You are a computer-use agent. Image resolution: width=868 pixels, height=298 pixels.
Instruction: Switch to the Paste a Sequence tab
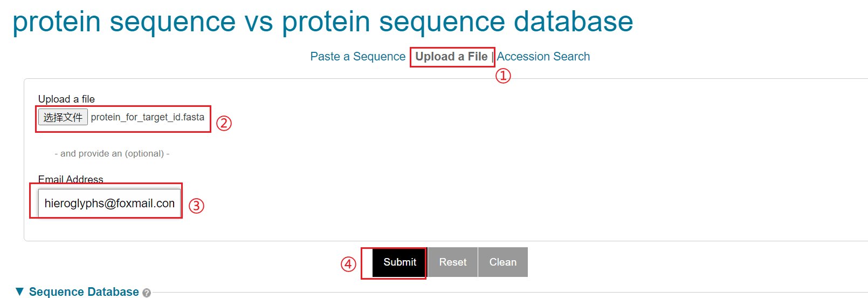coord(358,57)
